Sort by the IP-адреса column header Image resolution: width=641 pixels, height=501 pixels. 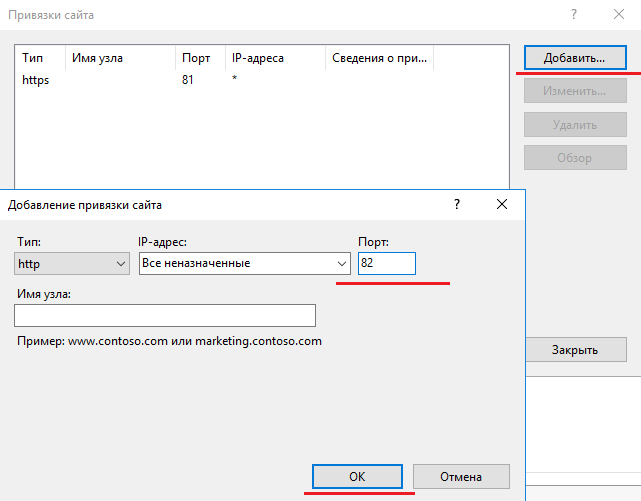(x=275, y=58)
